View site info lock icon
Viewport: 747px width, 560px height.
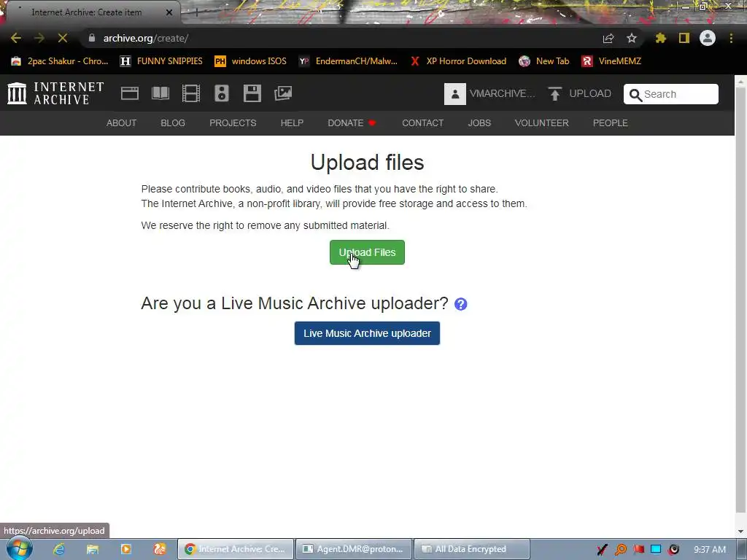[x=92, y=38]
